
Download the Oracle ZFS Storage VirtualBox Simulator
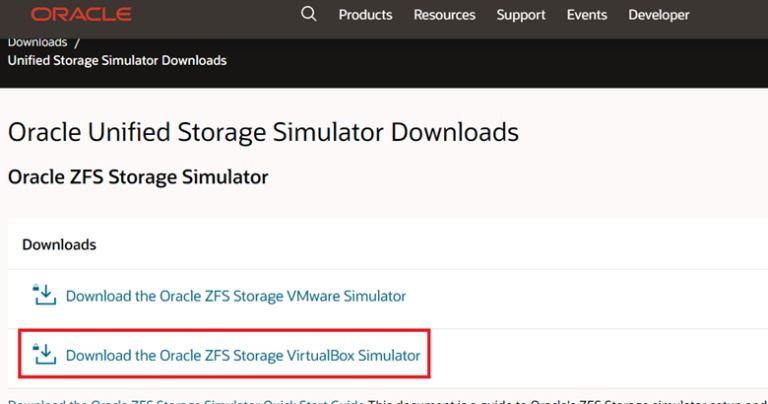(x=242, y=355)
